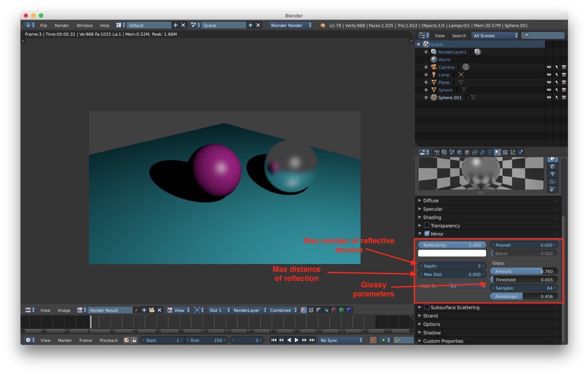Click the white mirror color swatch

452,253
